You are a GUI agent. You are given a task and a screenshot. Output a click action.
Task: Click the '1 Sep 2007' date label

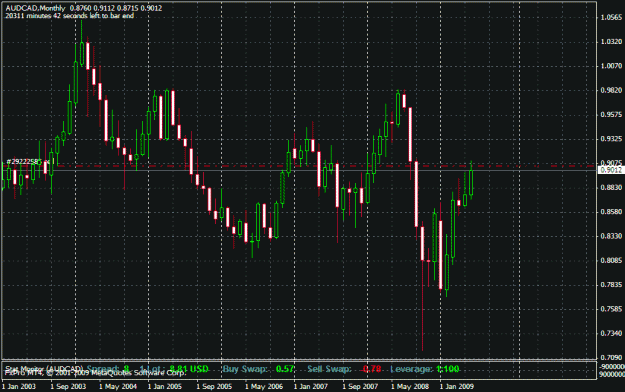(360, 386)
